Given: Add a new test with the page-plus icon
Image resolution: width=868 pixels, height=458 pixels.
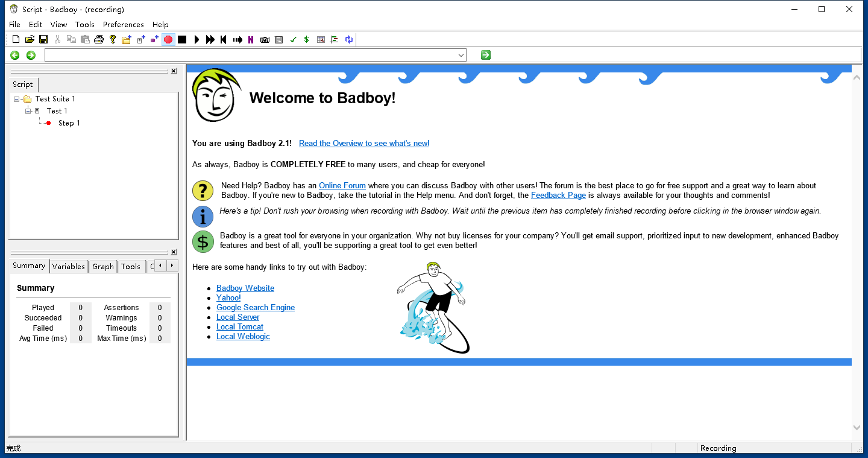Looking at the screenshot, I should [141, 40].
